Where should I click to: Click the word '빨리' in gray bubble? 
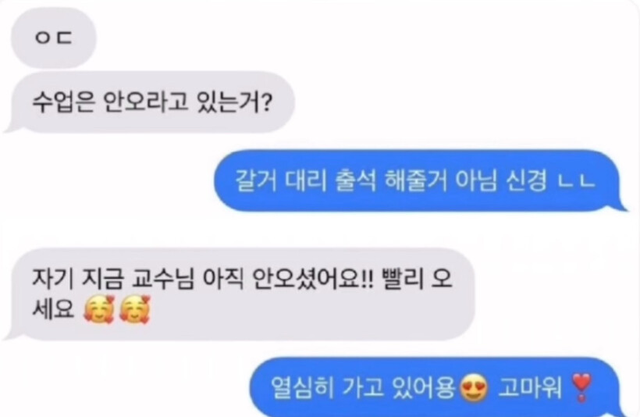tap(401, 279)
